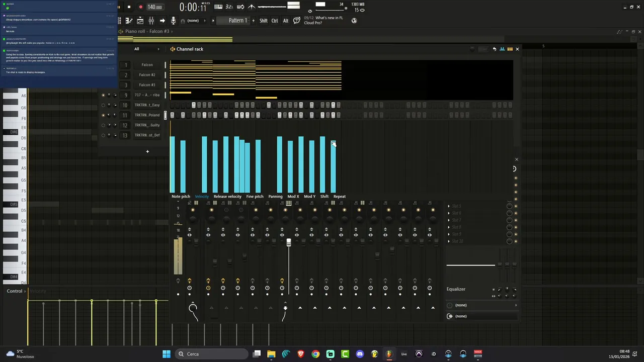Image resolution: width=644 pixels, height=362 pixels.
Task: Switch to Repeat graph tab
Action: coord(340,197)
